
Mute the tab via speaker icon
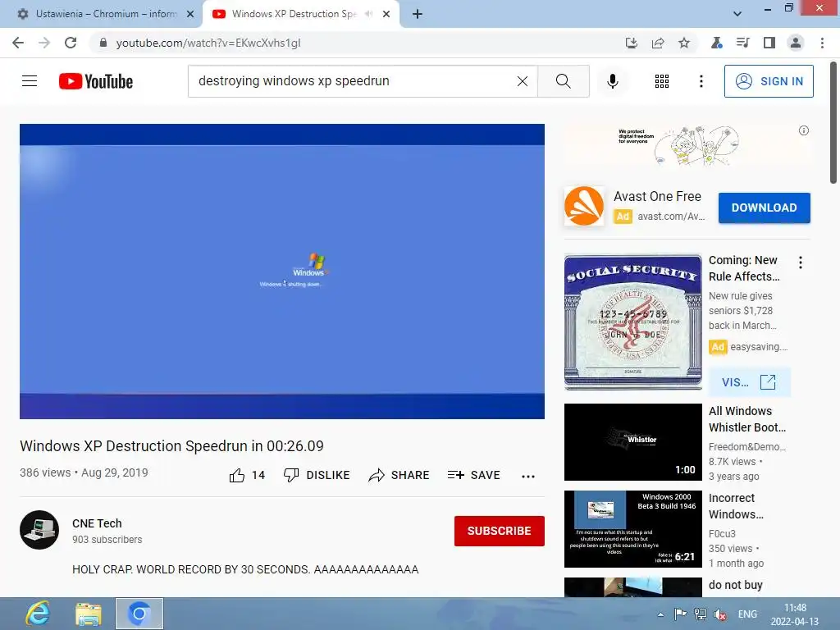(368, 14)
